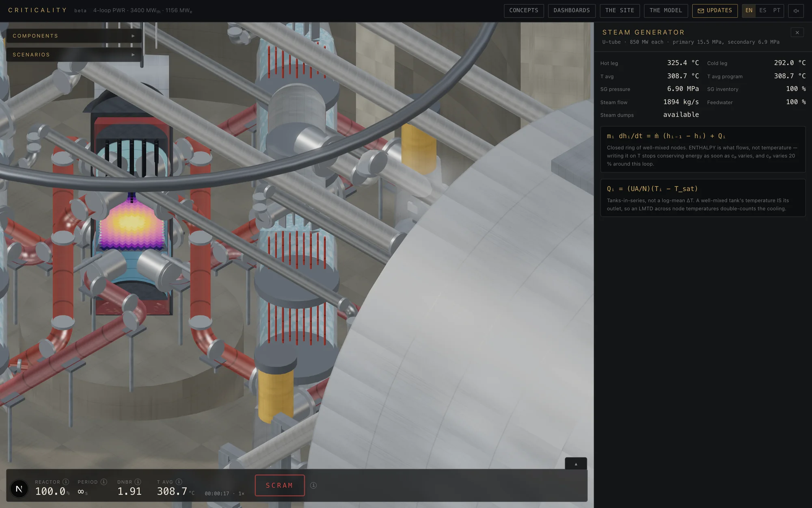Click the info icon right of SCRAM
The image size is (812, 508).
tap(313, 485)
